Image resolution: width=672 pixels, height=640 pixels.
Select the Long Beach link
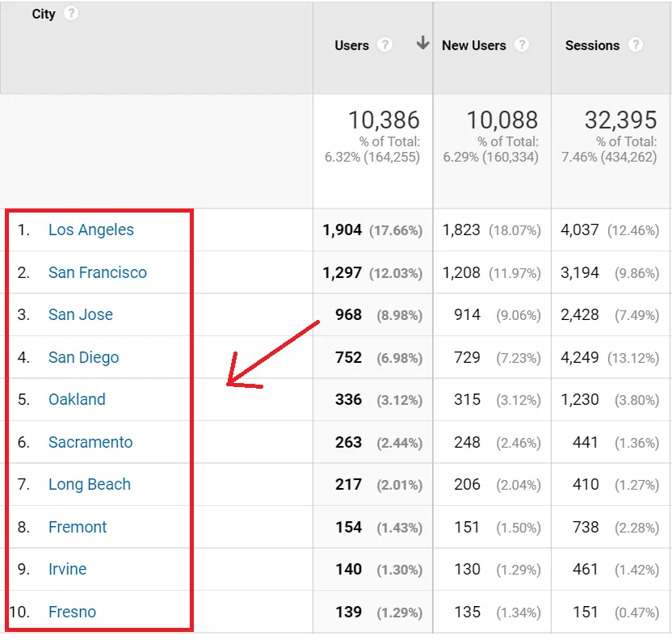(x=90, y=484)
